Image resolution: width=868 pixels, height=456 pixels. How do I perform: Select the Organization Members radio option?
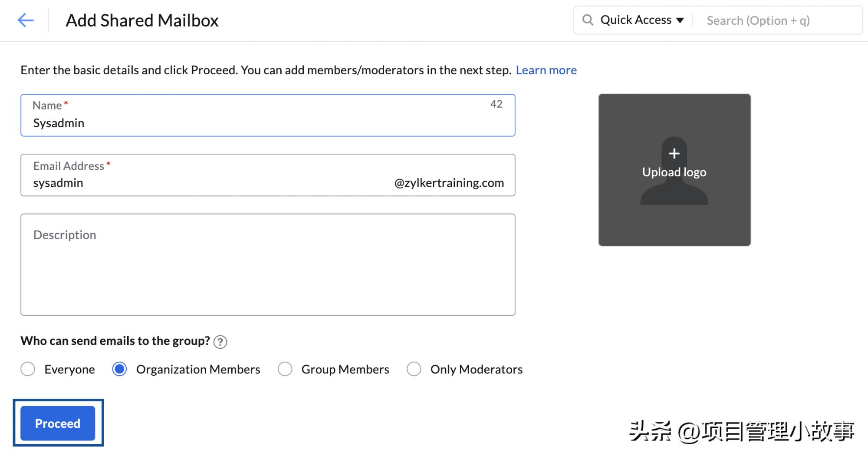click(x=120, y=369)
